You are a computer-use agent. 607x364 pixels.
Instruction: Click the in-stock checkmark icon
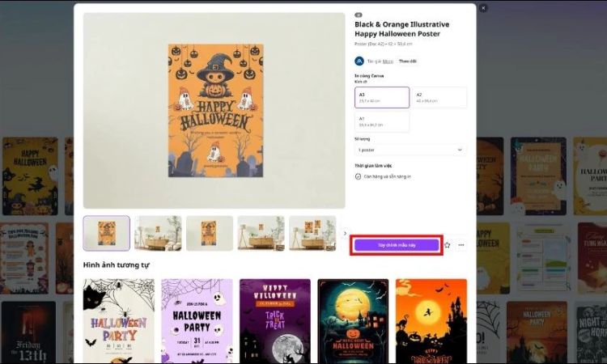click(x=358, y=176)
